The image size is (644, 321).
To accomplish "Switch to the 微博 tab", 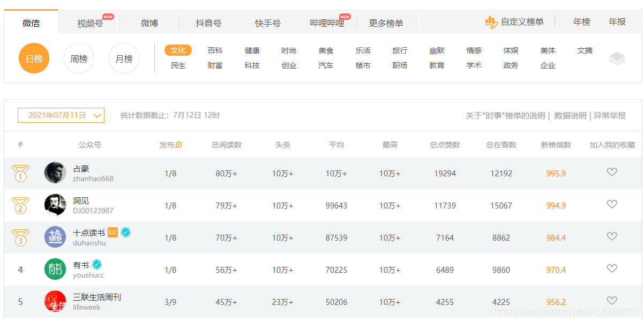I will (x=149, y=24).
